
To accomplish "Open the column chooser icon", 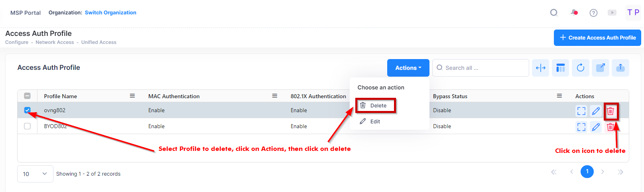I will tap(561, 68).
